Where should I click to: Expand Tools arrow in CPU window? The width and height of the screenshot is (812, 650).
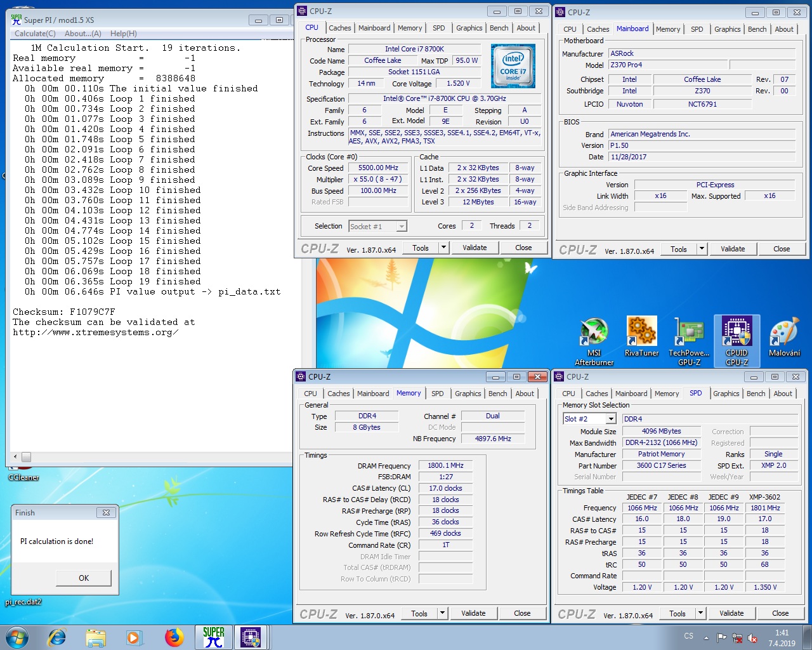(443, 248)
